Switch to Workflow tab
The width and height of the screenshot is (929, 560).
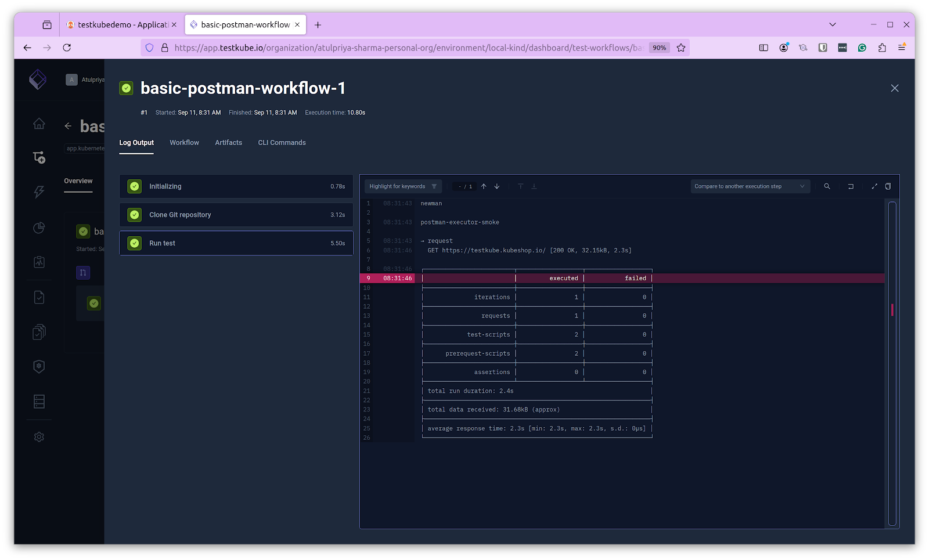click(184, 143)
